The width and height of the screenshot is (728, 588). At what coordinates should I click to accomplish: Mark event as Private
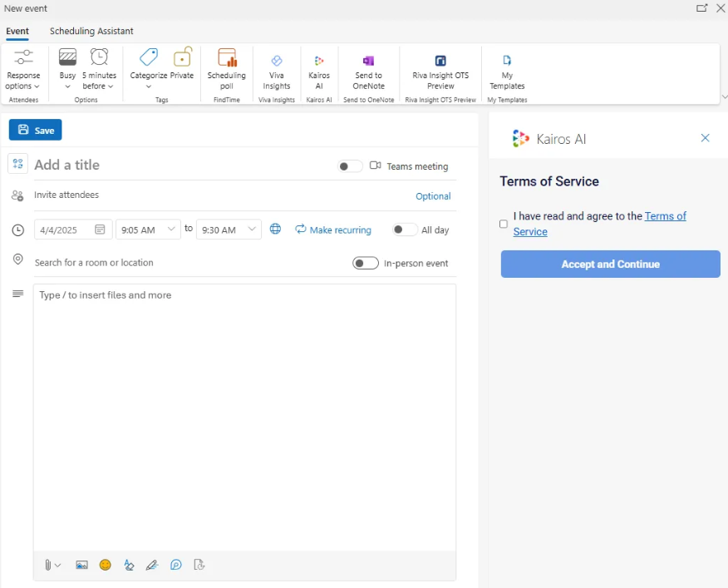(x=182, y=65)
